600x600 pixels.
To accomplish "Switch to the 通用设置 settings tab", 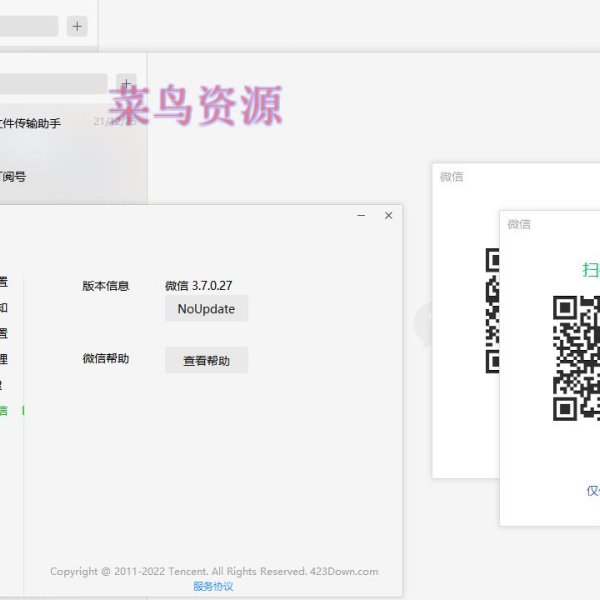I will (4, 333).
